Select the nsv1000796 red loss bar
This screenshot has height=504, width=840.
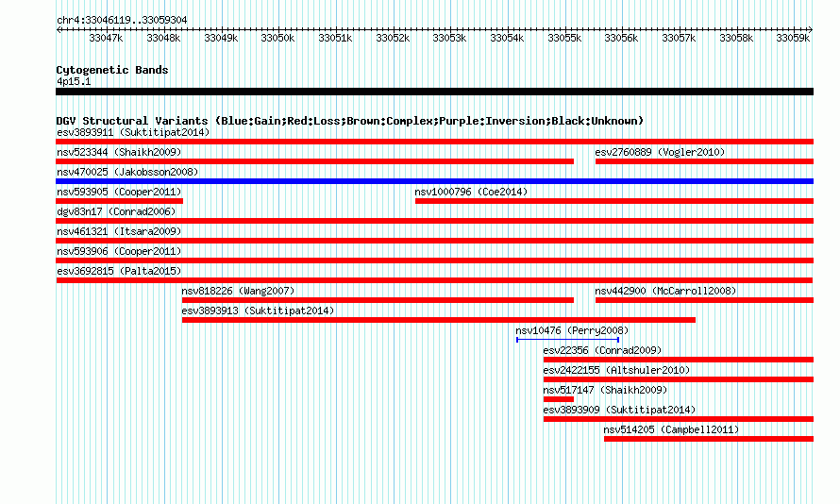point(614,201)
